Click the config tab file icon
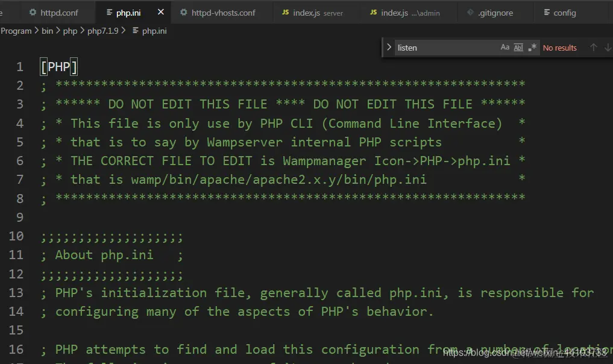This screenshot has height=364, width=613. (x=547, y=13)
